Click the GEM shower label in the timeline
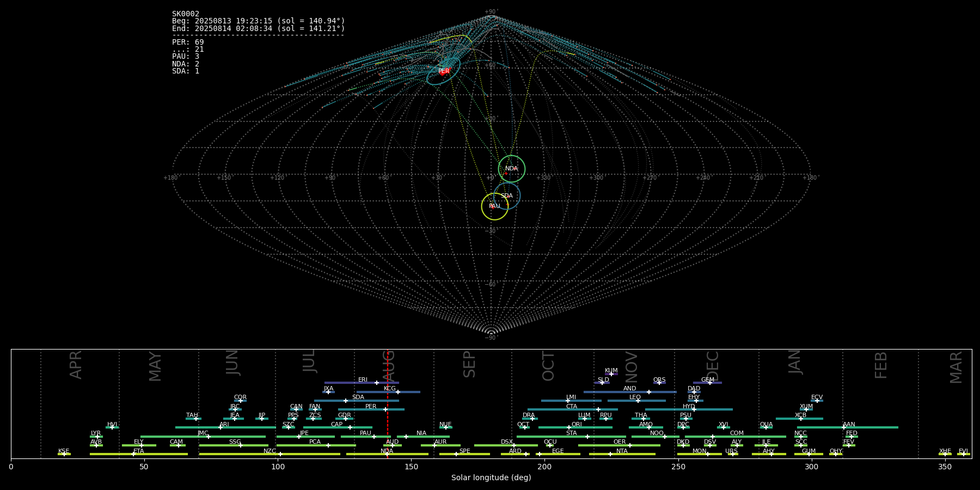 tap(708, 379)
